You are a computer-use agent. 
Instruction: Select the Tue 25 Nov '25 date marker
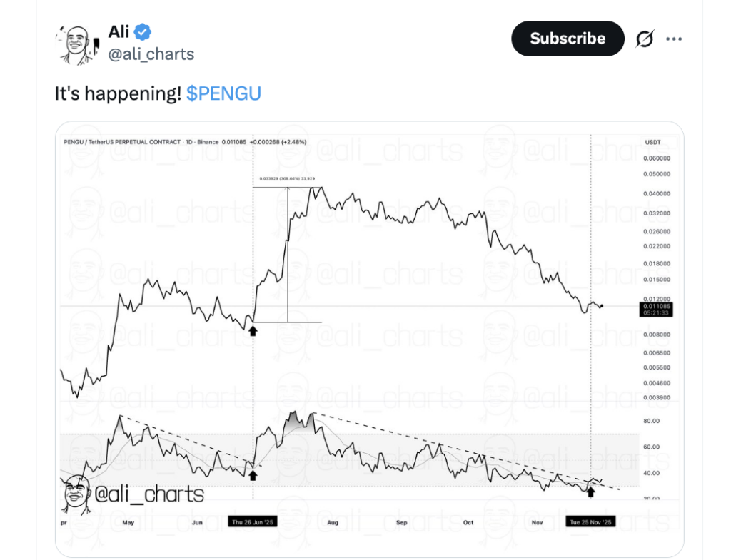[590, 522]
